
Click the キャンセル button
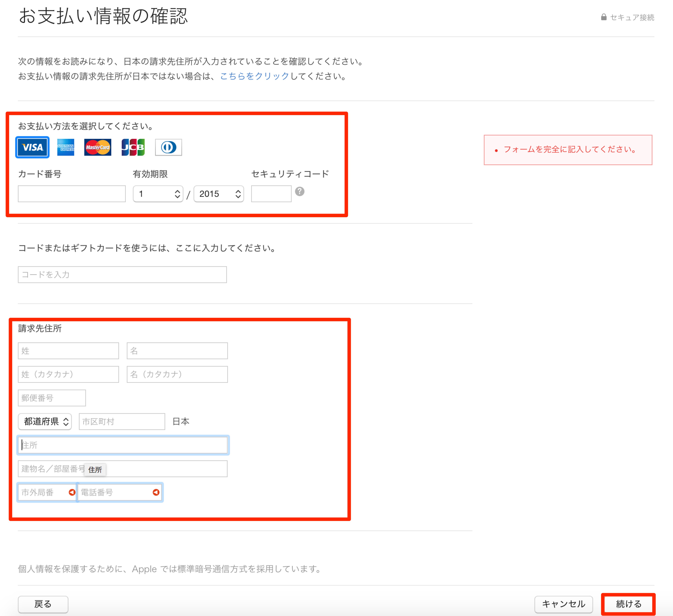tap(564, 604)
